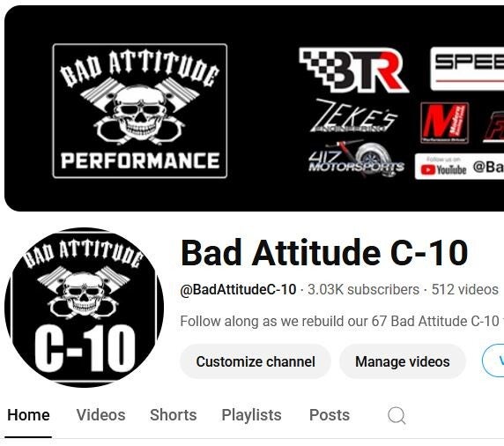The height and width of the screenshot is (446, 504).
Task: Click the Manage videos button
Action: coord(403,361)
